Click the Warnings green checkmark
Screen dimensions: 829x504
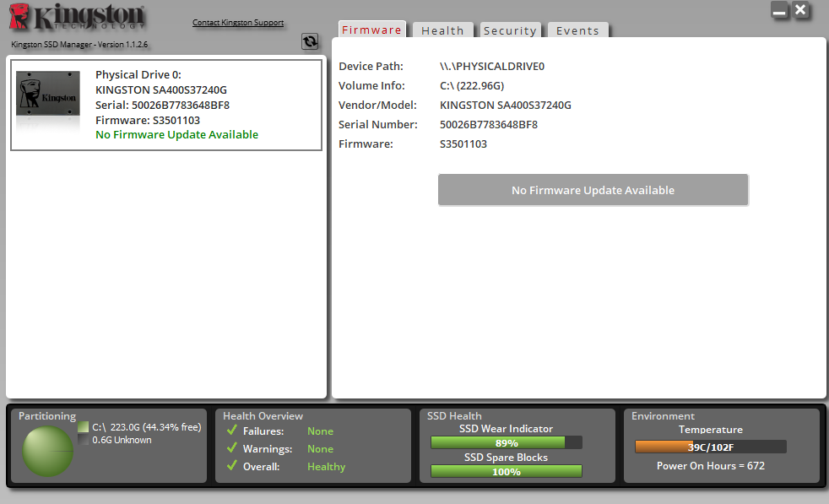pyautogui.click(x=231, y=448)
